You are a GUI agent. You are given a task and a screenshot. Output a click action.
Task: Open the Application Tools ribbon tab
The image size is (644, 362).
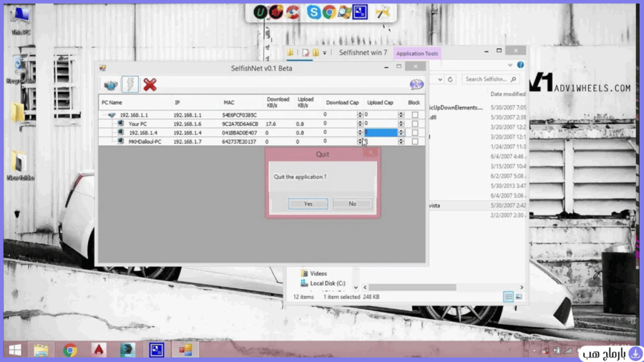[x=417, y=53]
